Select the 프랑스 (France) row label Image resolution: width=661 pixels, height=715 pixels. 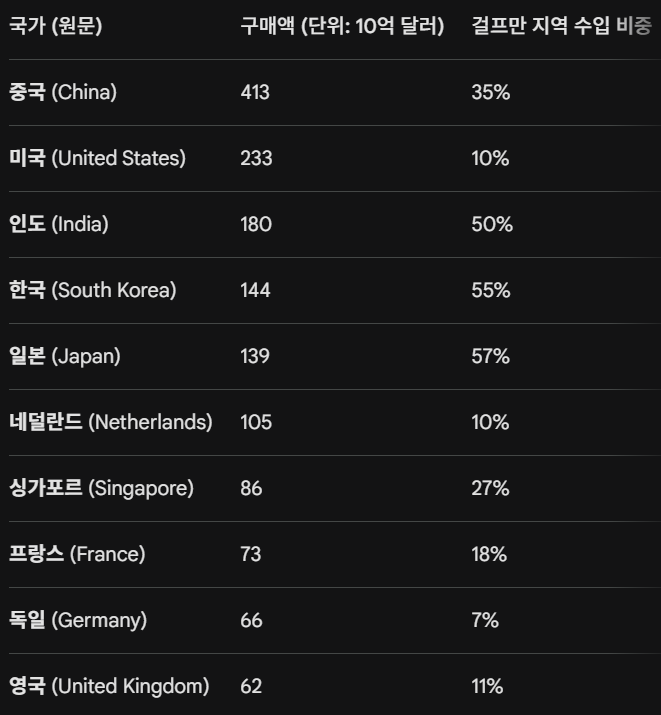click(77, 554)
